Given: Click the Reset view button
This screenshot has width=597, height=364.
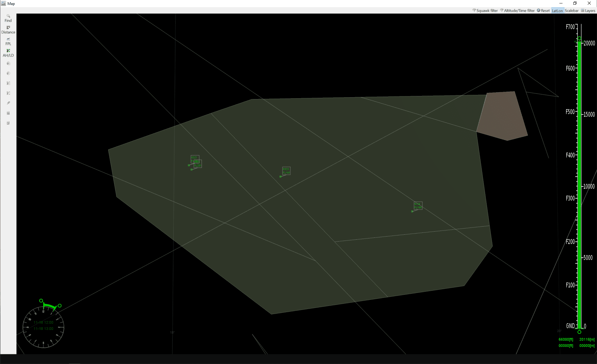Looking at the screenshot, I should (x=543, y=11).
